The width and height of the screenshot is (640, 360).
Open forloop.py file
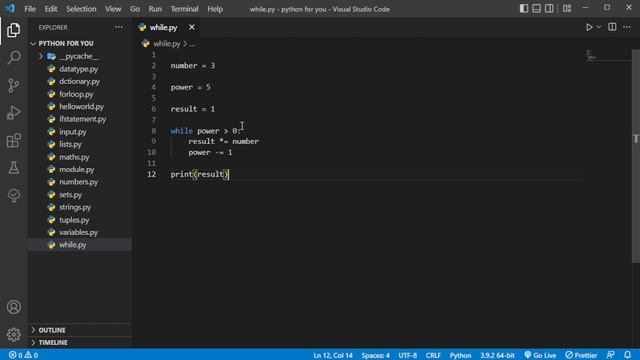(x=80, y=94)
